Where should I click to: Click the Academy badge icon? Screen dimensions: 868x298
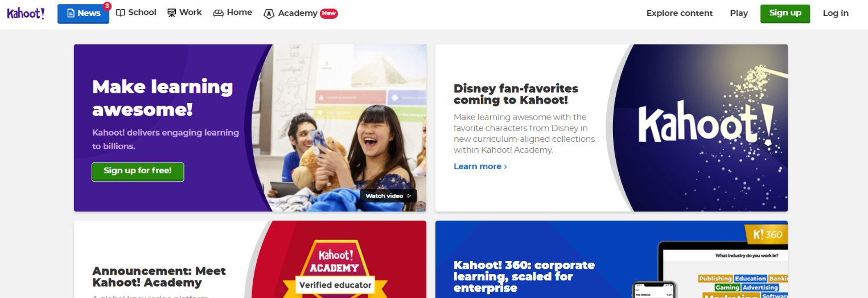(269, 13)
